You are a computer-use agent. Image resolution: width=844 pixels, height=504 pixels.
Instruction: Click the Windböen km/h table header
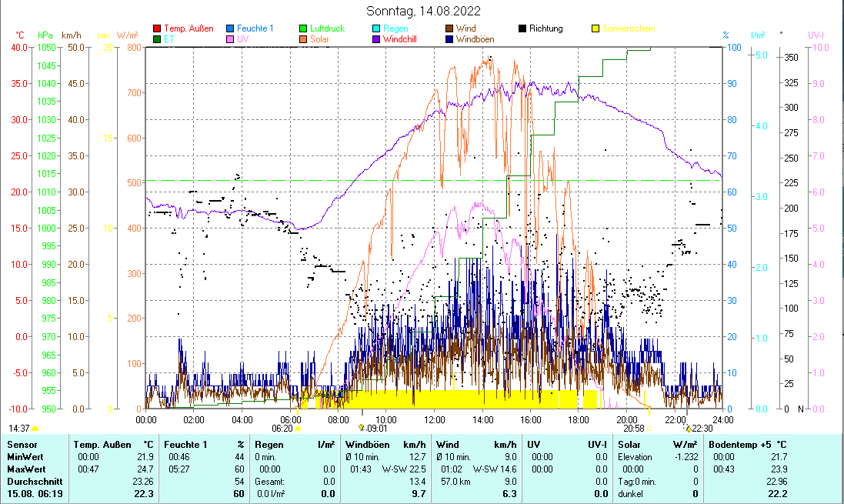(x=385, y=445)
